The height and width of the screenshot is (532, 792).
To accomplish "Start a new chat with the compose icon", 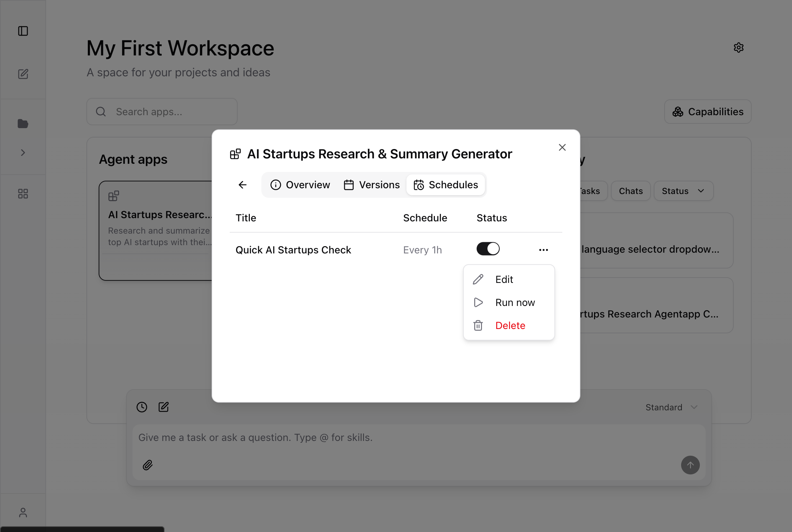I will [23, 74].
